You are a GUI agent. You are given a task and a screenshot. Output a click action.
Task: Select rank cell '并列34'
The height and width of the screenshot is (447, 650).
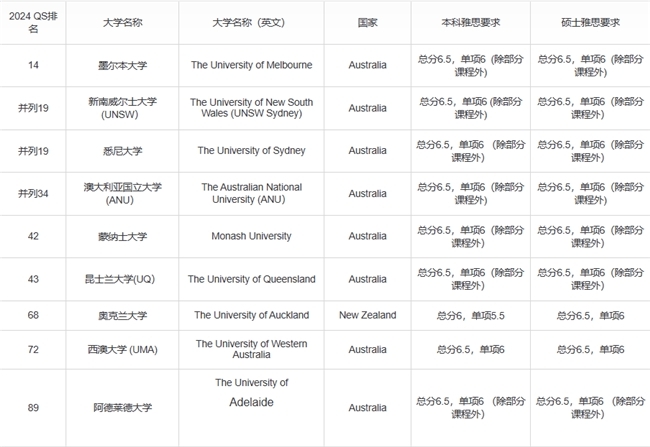click(x=33, y=194)
